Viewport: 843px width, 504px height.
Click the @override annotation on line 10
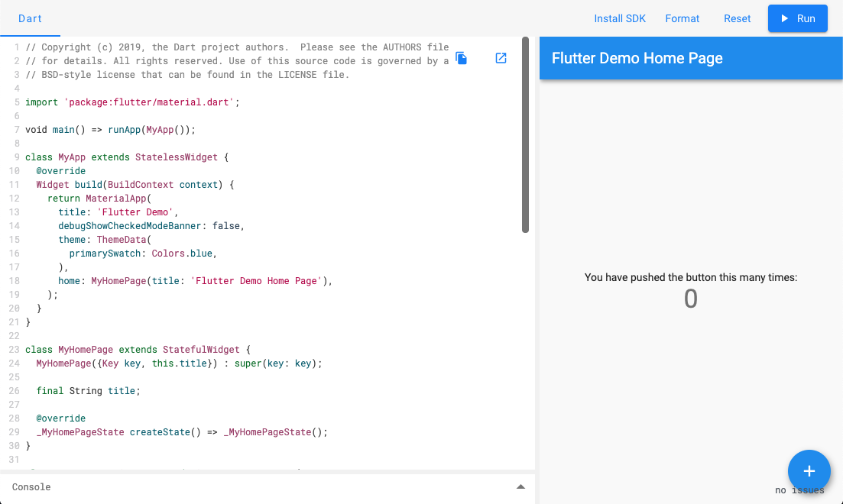click(60, 171)
